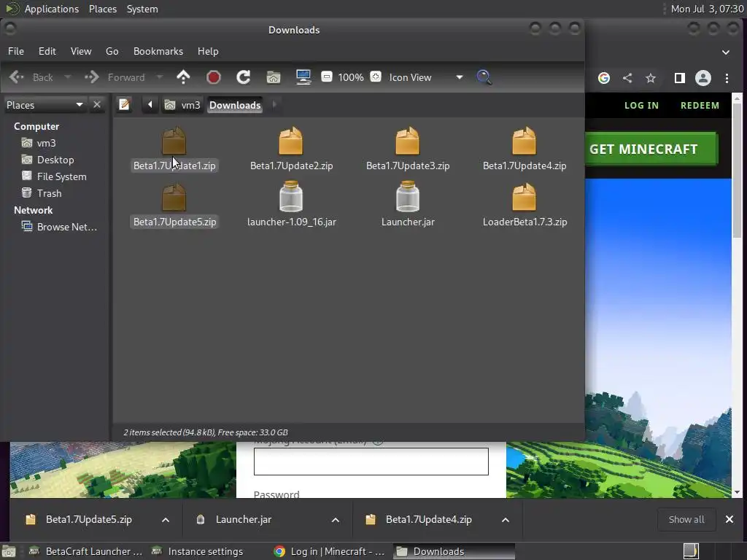This screenshot has width=747, height=560.
Task: Open the Places sidebar dropdown
Action: (x=45, y=105)
